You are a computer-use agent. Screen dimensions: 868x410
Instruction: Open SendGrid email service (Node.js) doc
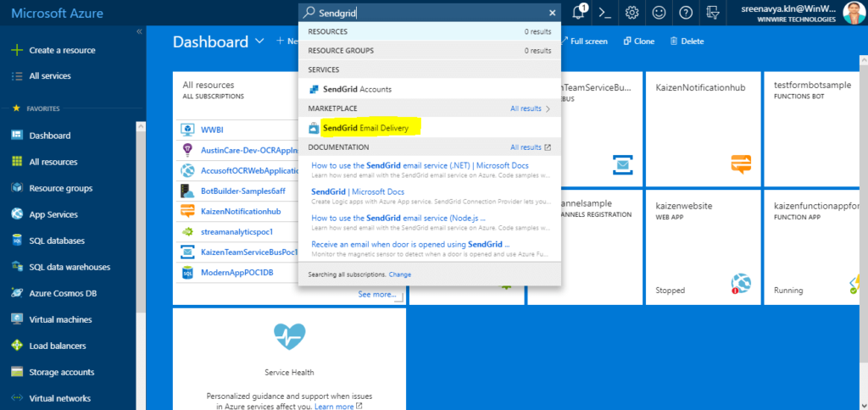click(398, 218)
